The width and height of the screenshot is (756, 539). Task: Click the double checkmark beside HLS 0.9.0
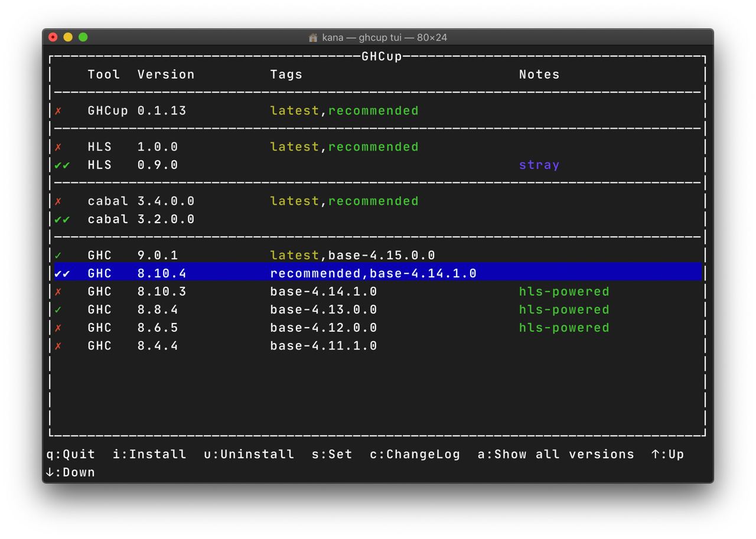[62, 165]
